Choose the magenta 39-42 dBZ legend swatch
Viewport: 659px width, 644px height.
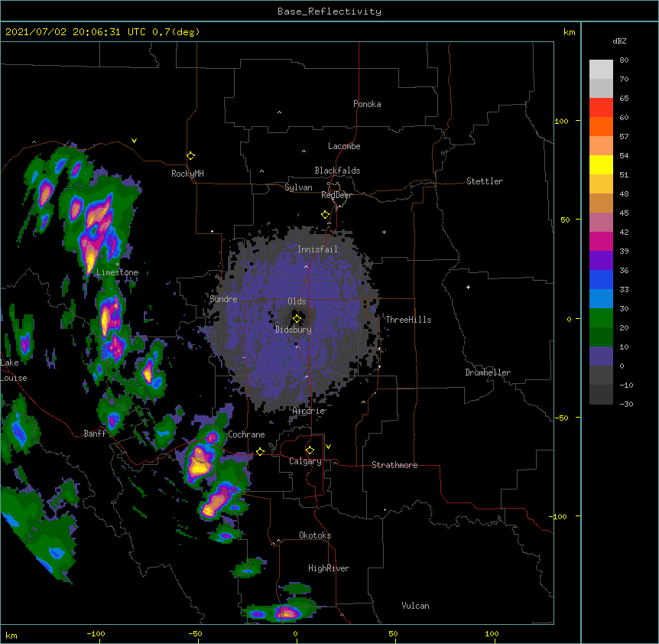click(601, 241)
